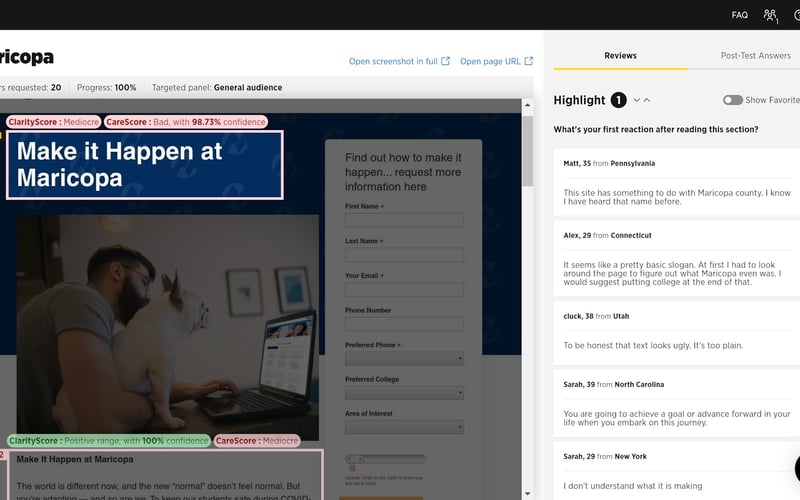800x500 pixels.
Task: Click the ClarityScore Mediocre badge
Action: (54, 122)
